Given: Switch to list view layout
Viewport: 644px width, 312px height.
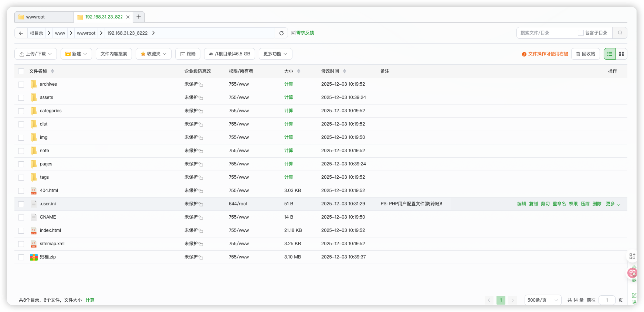Looking at the screenshot, I should coord(610,54).
